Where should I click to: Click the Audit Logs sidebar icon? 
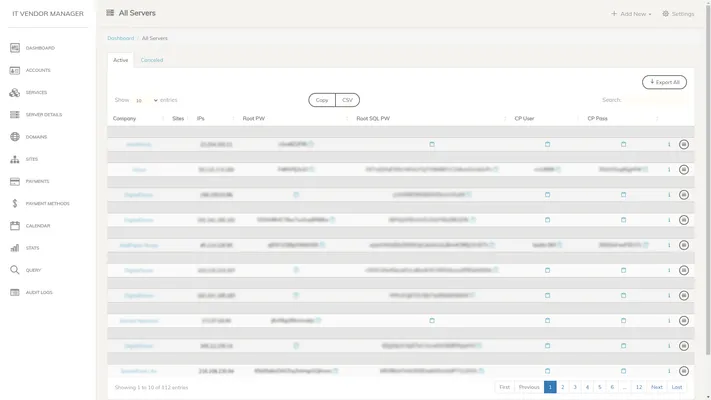[x=15, y=292]
